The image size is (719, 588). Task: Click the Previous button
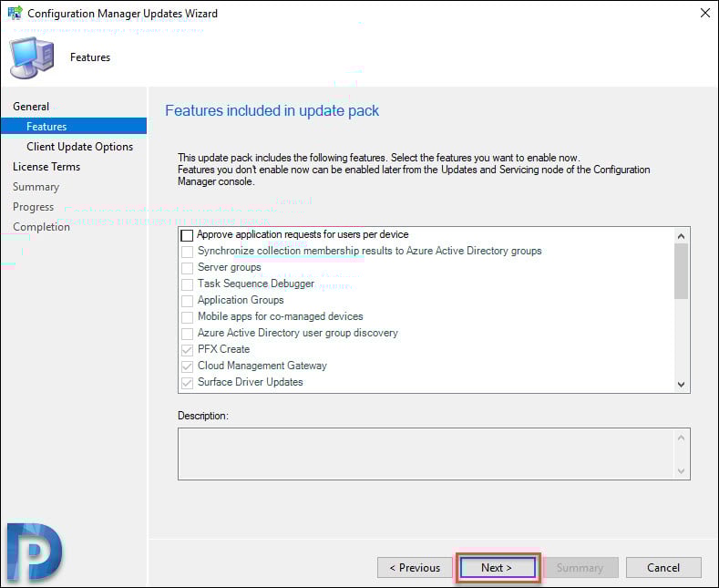pyautogui.click(x=415, y=568)
